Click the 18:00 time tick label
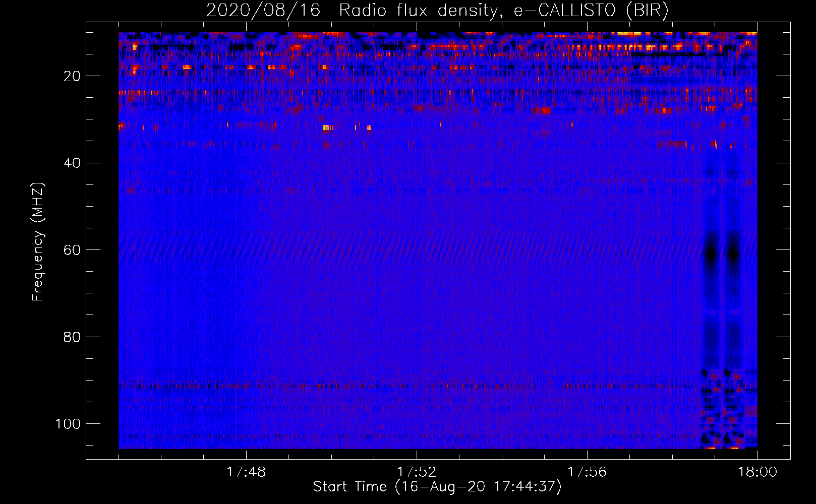 (757, 472)
